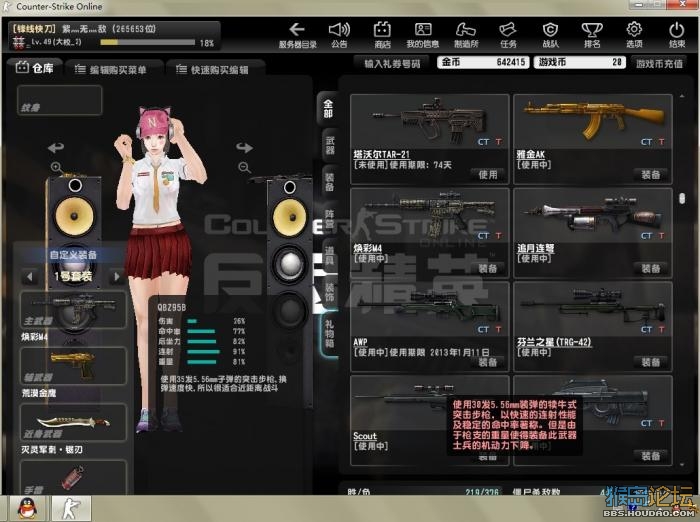Click the 金币 gold balance field
This screenshot has height=522, width=700.
pyautogui.click(x=483, y=62)
